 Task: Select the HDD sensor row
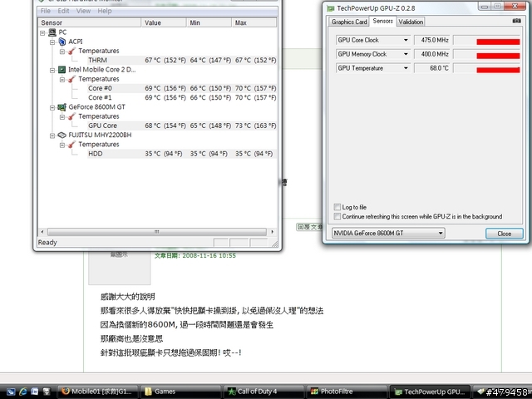181,154
